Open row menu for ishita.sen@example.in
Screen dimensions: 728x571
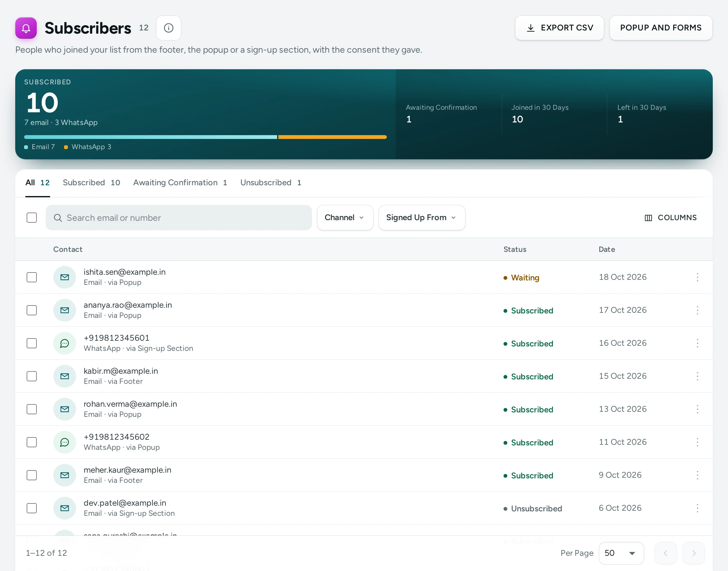coord(697,277)
